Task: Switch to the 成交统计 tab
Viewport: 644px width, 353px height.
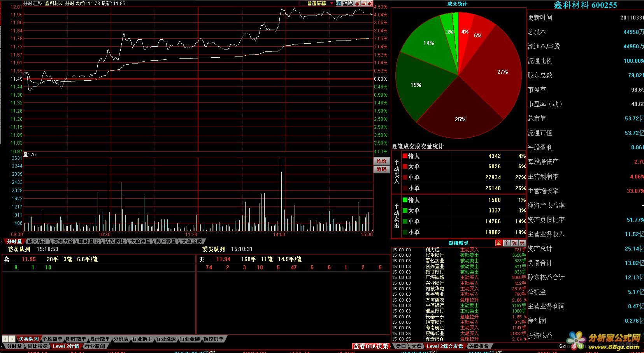Action: coord(37,242)
